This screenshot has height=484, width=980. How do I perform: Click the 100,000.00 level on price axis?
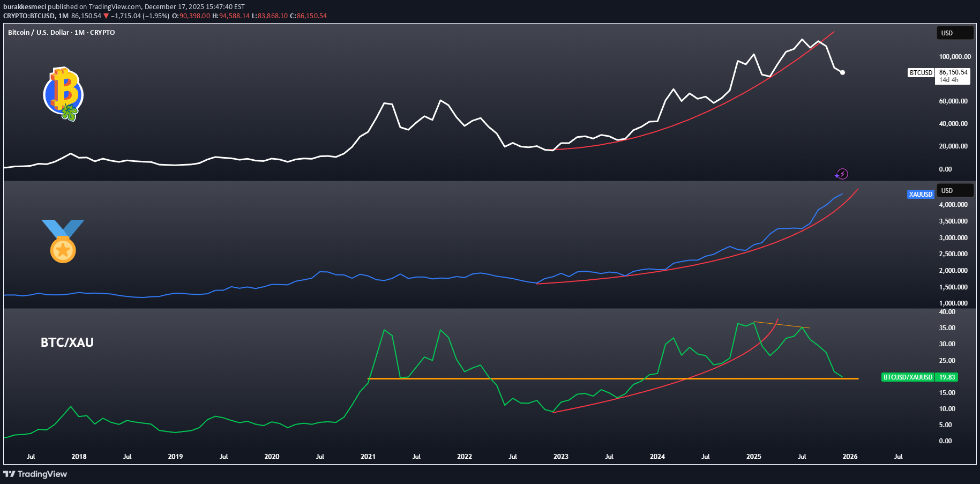[955, 57]
